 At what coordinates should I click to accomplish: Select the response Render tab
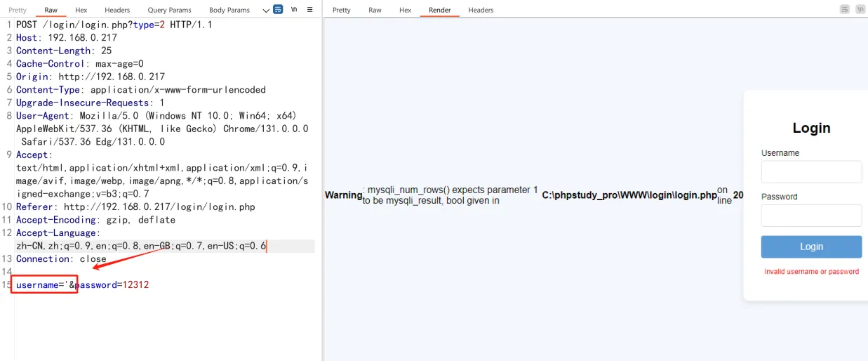[440, 11]
